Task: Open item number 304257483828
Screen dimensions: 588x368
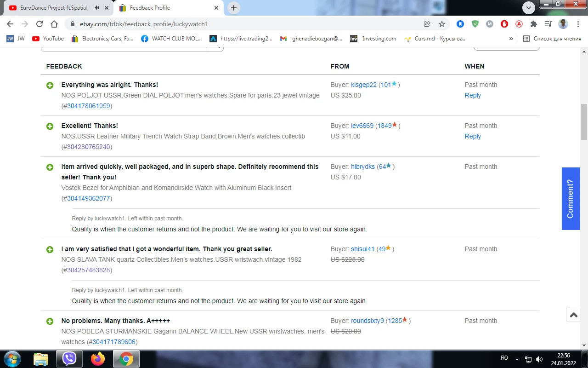Action: [x=89, y=270]
